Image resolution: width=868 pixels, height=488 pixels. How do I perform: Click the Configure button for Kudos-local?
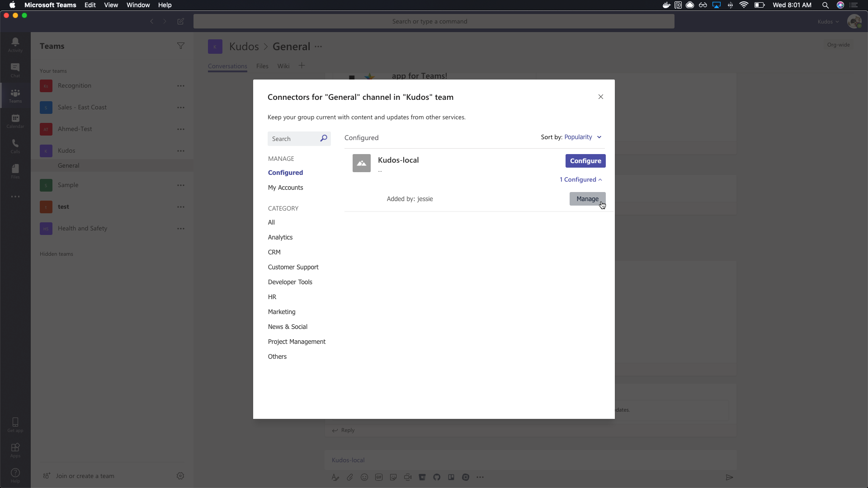coord(585,161)
